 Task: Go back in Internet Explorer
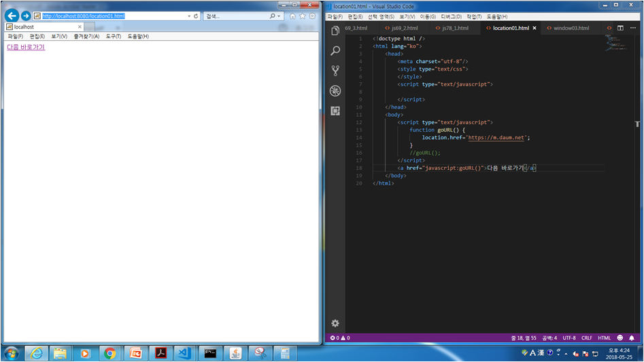click(12, 16)
